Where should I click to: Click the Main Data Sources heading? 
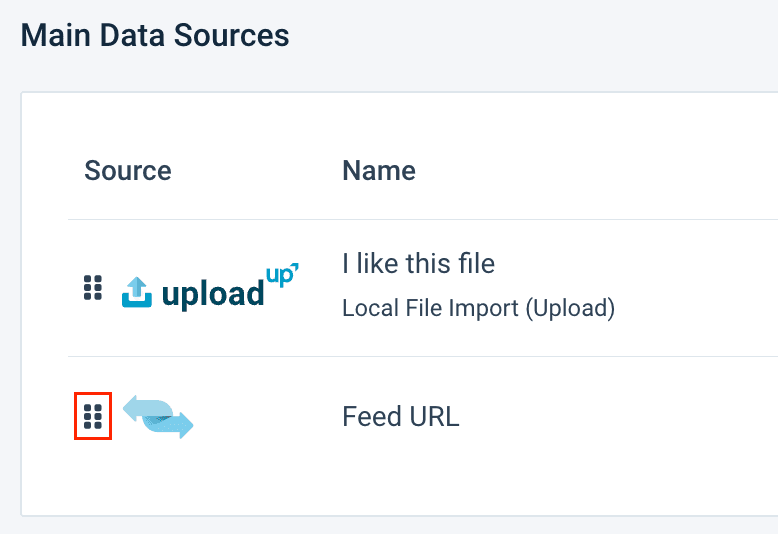(155, 36)
